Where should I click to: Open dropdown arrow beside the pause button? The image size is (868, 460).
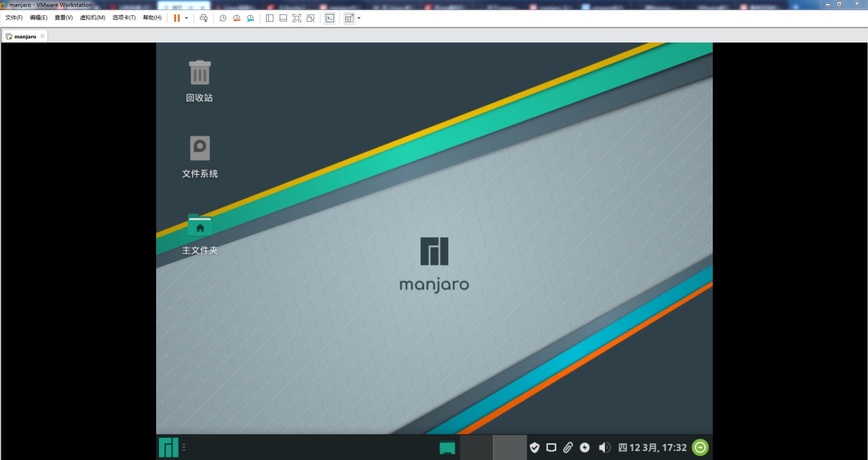click(x=186, y=18)
